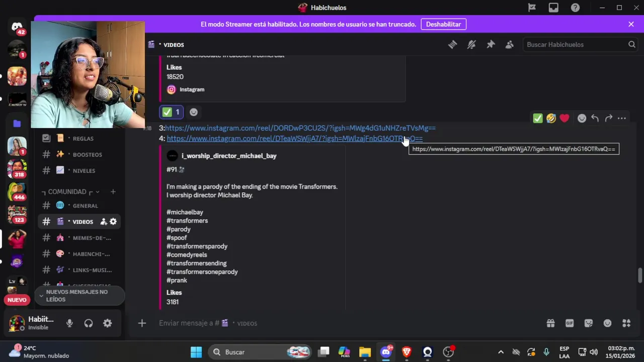Open GIF picker

570,323
